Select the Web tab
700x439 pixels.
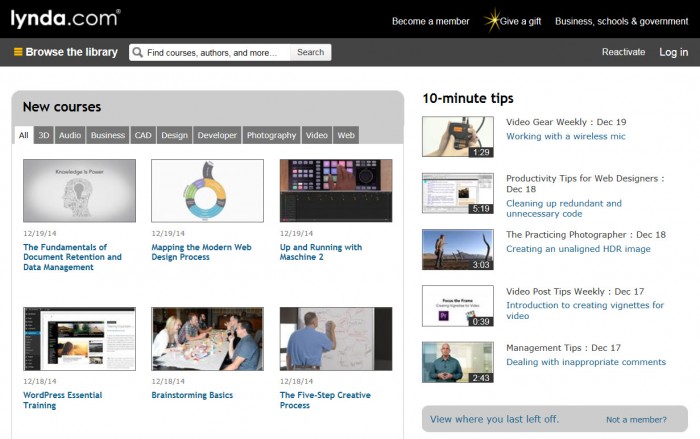pyautogui.click(x=346, y=135)
